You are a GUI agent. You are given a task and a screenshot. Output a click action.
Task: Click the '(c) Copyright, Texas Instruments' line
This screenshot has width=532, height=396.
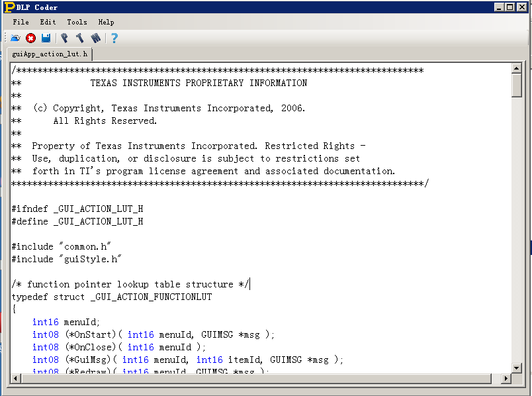(158, 109)
